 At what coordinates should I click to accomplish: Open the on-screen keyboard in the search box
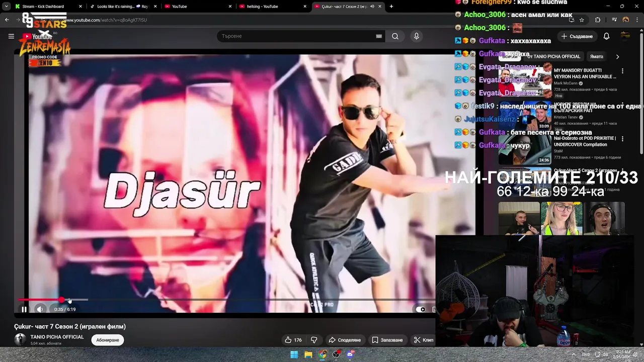tap(379, 36)
